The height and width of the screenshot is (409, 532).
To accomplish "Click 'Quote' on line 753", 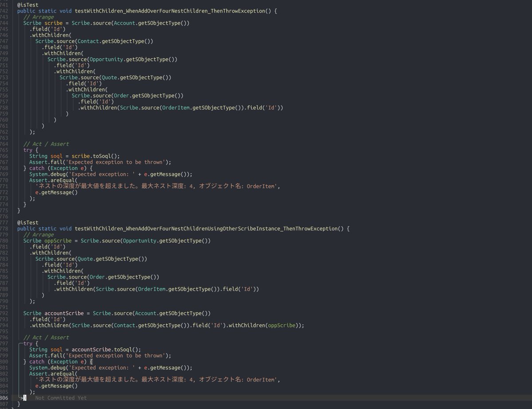I will 110,77.
